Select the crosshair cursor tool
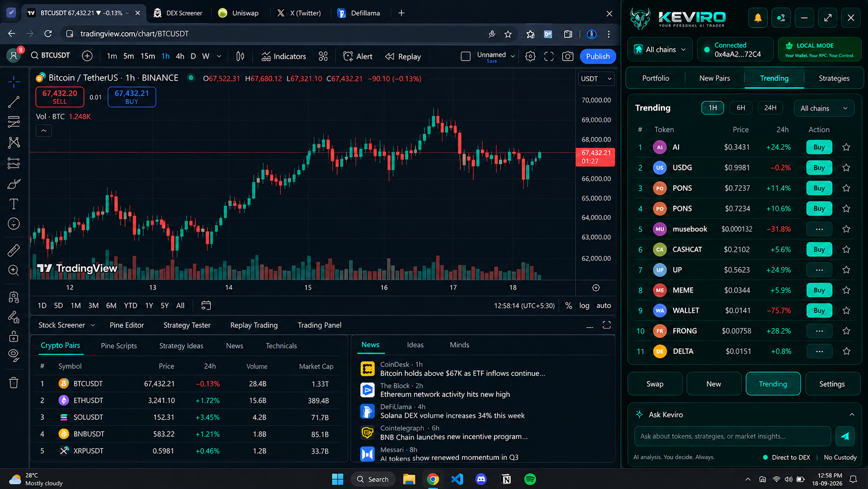The width and height of the screenshot is (868, 489). pyautogui.click(x=14, y=82)
